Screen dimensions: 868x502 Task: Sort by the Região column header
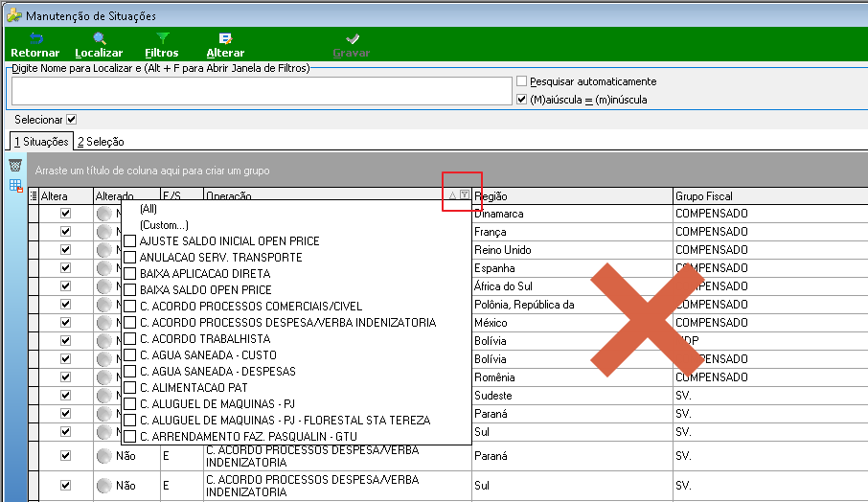572,196
